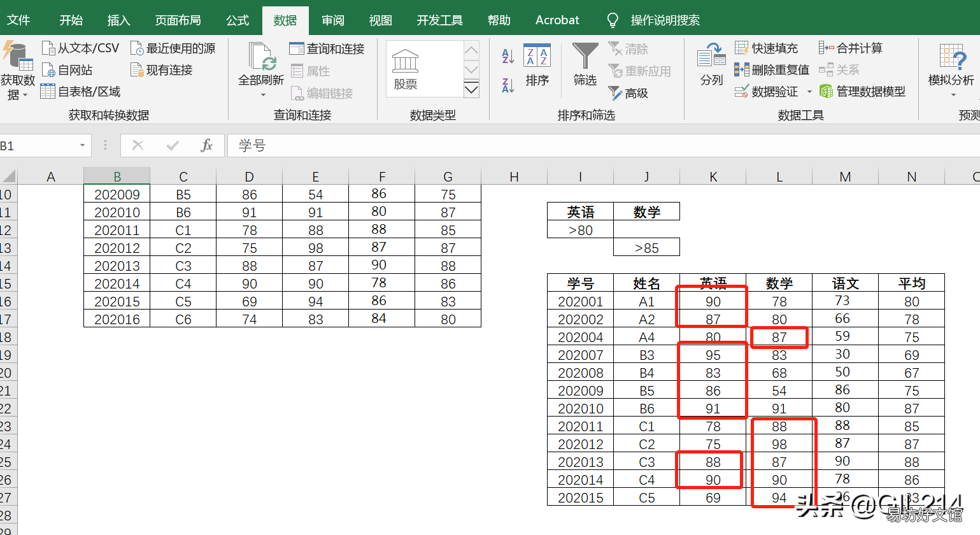Open Advanced filter (高级)
The width and height of the screenshot is (980, 535).
pos(628,94)
